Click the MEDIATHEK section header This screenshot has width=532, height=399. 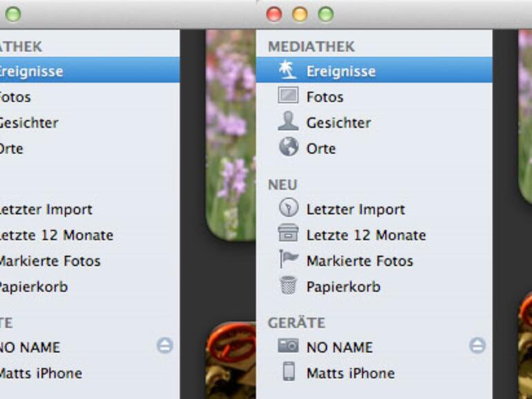[311, 46]
